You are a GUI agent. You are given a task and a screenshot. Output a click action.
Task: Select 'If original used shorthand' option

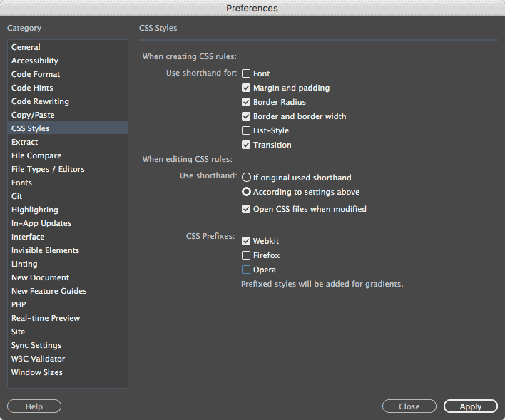[x=246, y=178]
